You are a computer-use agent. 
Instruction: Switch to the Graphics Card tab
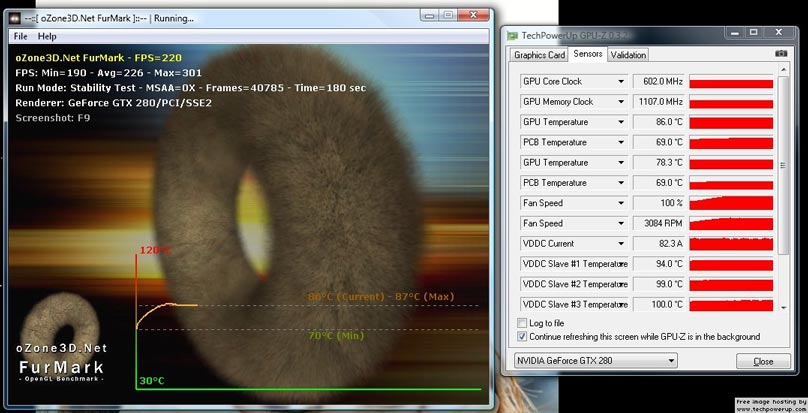539,55
